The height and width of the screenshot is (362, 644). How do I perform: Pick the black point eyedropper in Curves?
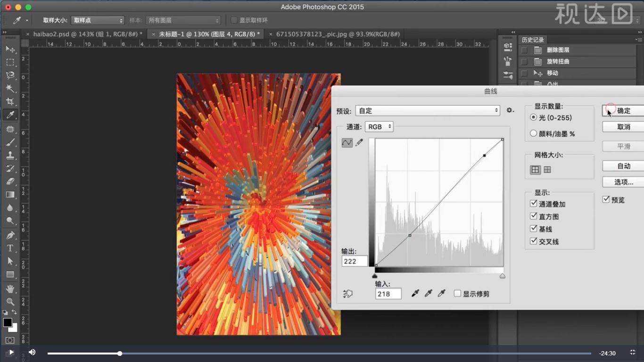tap(415, 294)
